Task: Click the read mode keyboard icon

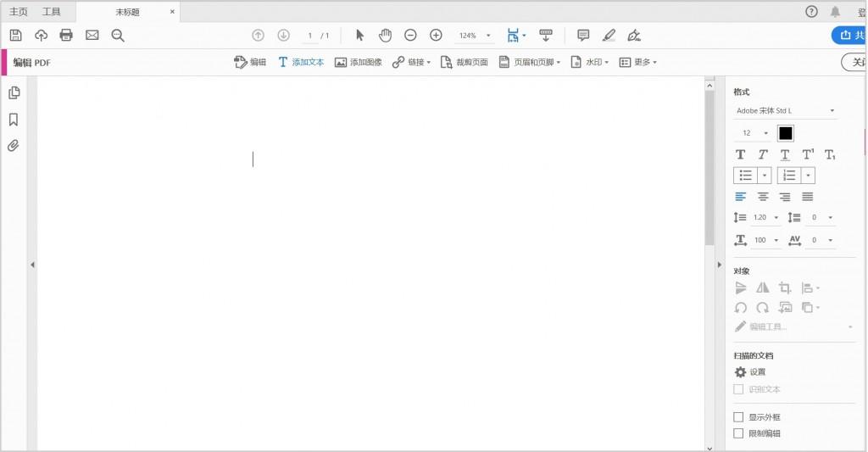Action: pos(546,36)
